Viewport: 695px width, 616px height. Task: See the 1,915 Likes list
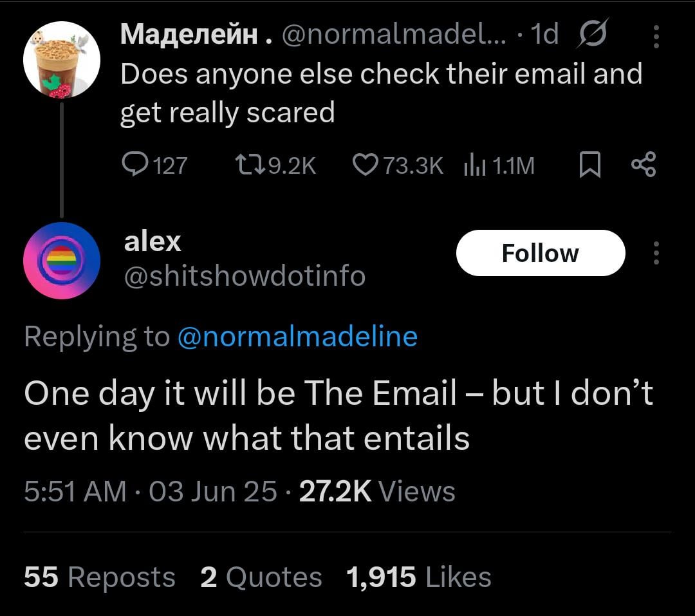[419, 577]
